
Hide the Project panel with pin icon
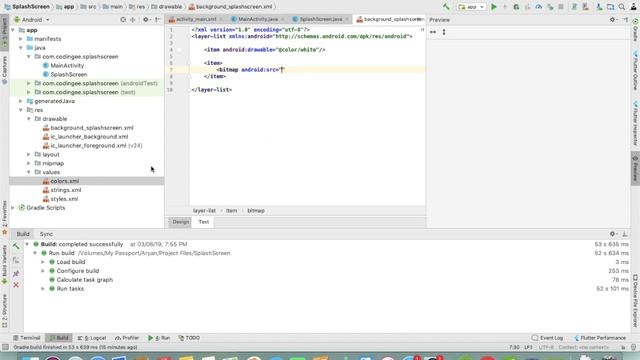[158, 20]
